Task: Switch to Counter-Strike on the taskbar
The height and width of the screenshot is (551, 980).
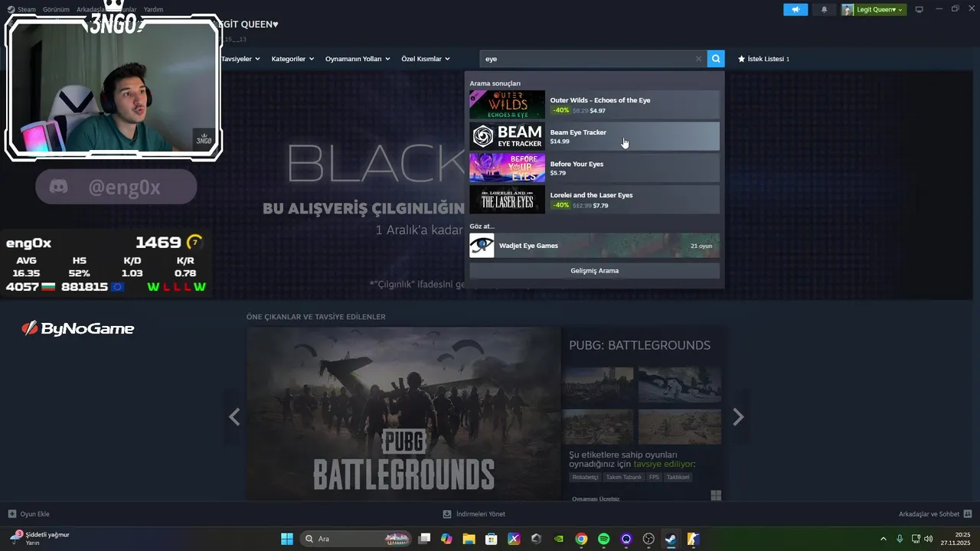Action: [693, 539]
